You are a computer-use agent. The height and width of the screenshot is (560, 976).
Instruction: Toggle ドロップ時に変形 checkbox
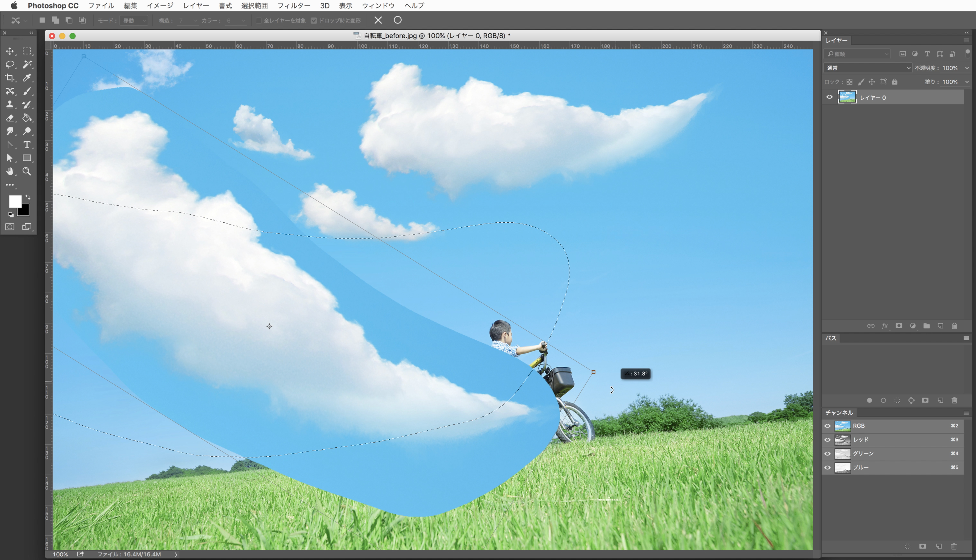coord(314,20)
